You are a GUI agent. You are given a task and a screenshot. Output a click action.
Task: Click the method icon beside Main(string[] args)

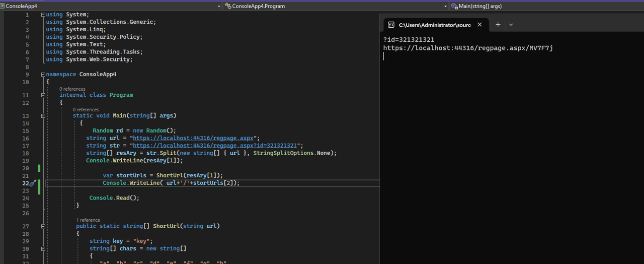[x=454, y=6]
